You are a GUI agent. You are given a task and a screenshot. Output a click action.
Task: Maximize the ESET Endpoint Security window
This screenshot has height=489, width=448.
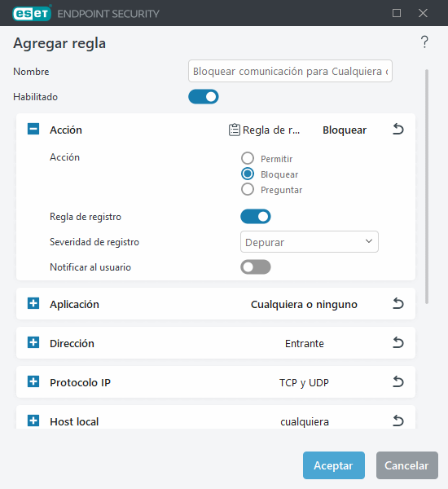pos(397,13)
